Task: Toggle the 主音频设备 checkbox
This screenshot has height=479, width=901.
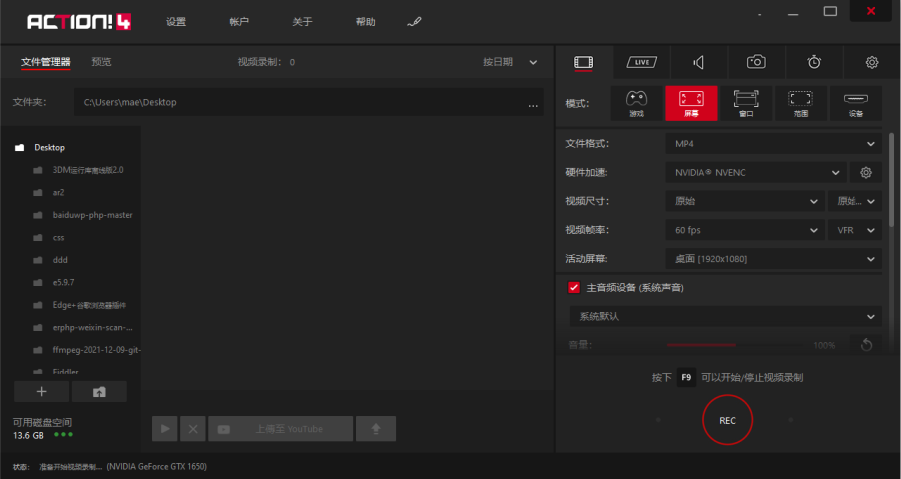Action: pos(574,288)
